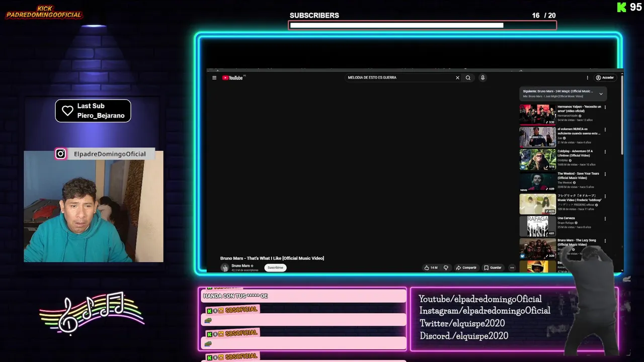Image resolution: width=644 pixels, height=362 pixels.
Task: Like the video with the thumbs-up 14 M button
Action: pyautogui.click(x=431, y=267)
